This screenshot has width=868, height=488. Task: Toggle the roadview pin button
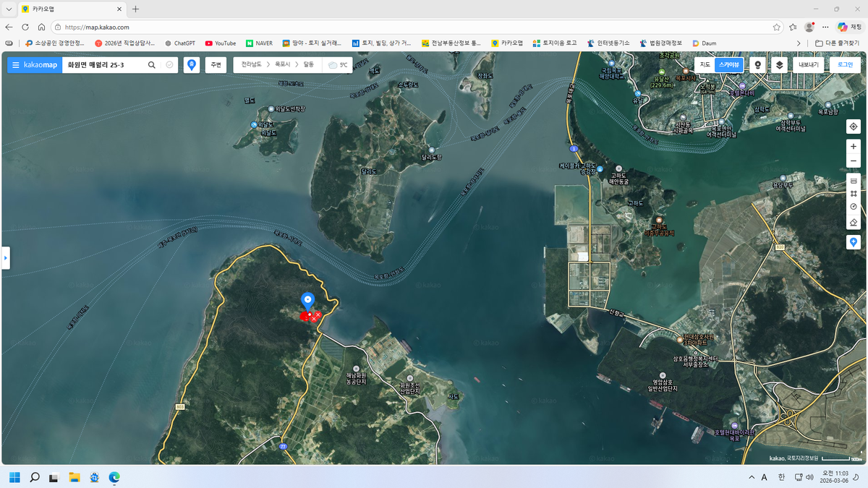(x=758, y=64)
